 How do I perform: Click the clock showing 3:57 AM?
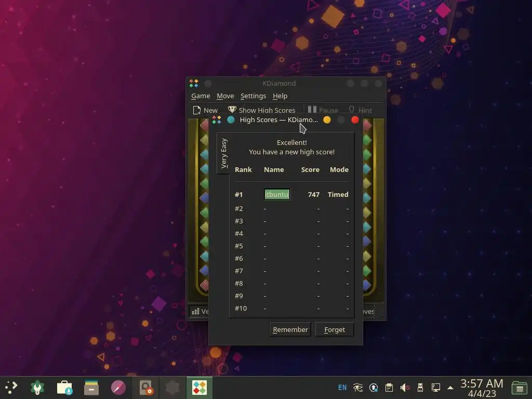[482, 388]
